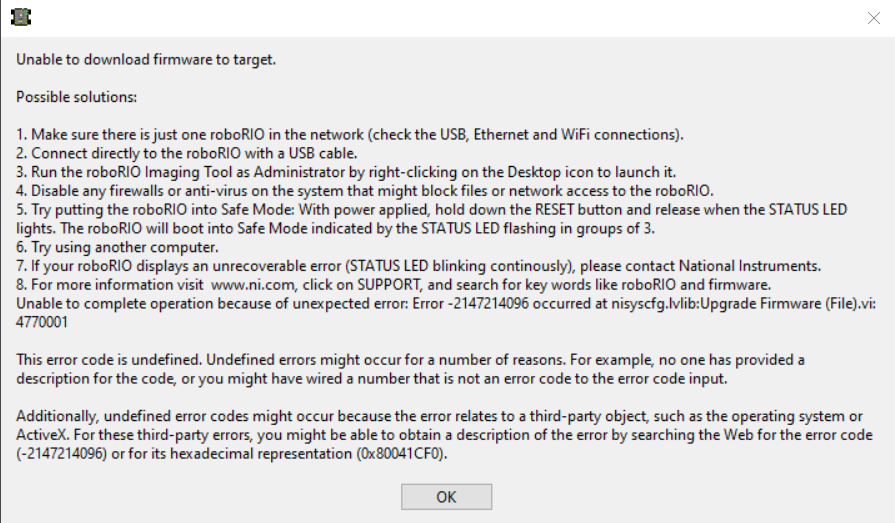This screenshot has width=895, height=523.
Task: Click the 'nisyscfg.lvlib:Upgrade Firmware (File).vi' text
Action: point(744,304)
